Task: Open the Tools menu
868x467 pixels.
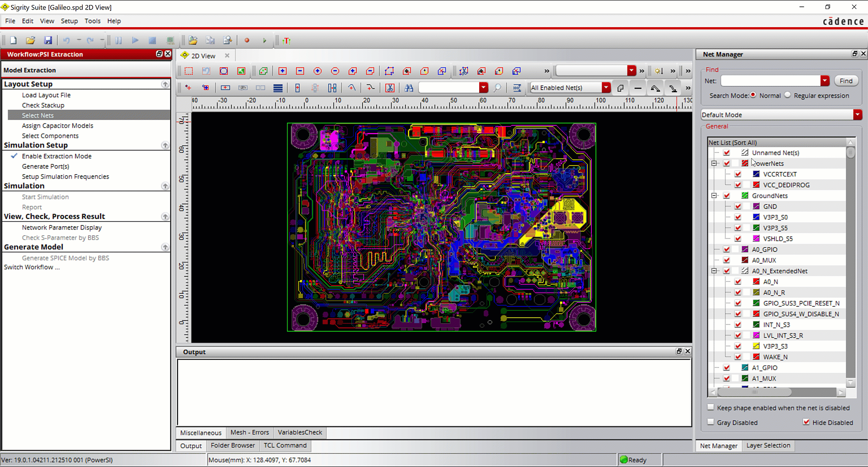Action: click(93, 21)
